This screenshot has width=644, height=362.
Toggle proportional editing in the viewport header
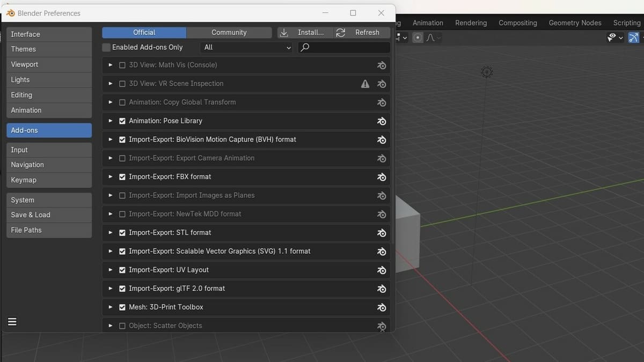tap(418, 38)
